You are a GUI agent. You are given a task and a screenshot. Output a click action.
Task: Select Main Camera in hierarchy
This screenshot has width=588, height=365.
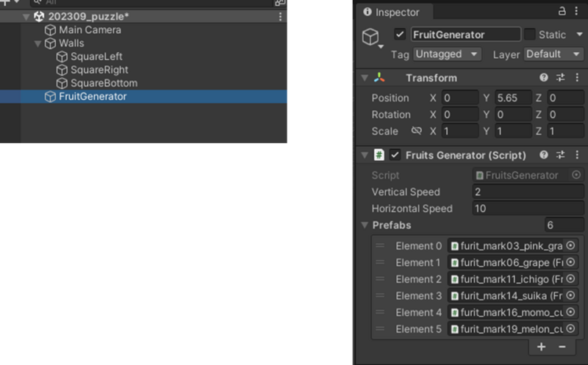pyautogui.click(x=90, y=30)
